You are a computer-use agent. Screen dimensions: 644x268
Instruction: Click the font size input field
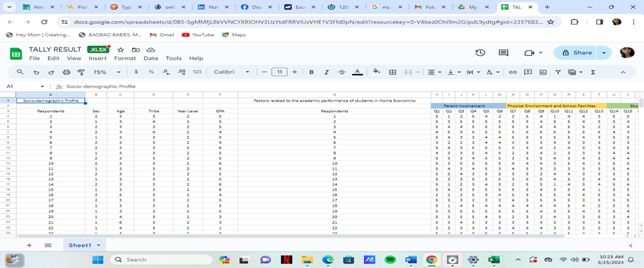(279, 72)
